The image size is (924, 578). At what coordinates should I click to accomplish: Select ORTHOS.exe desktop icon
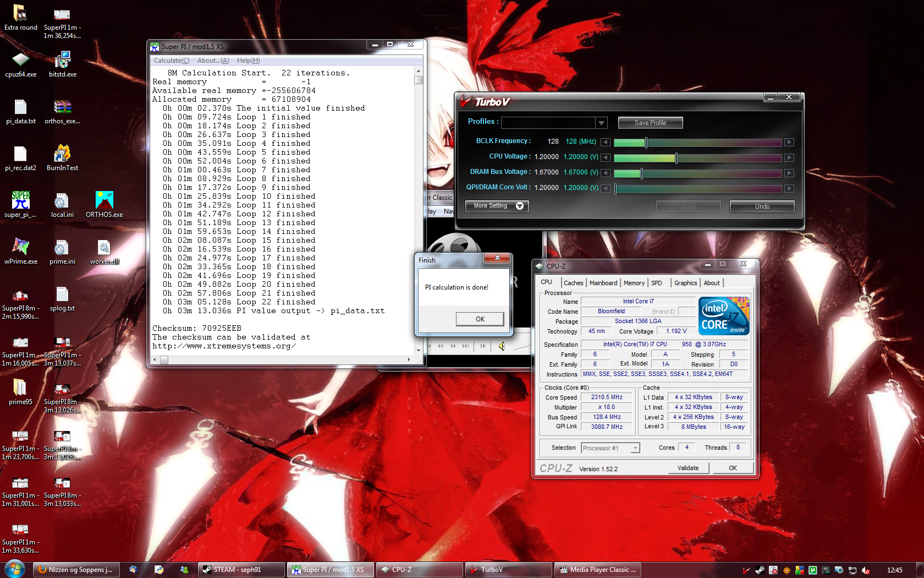point(104,205)
